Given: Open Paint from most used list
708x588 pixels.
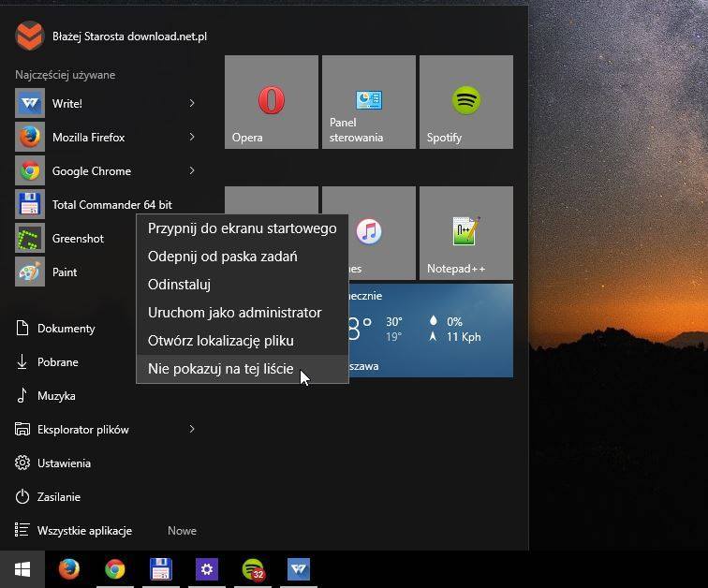Looking at the screenshot, I should (76, 272).
